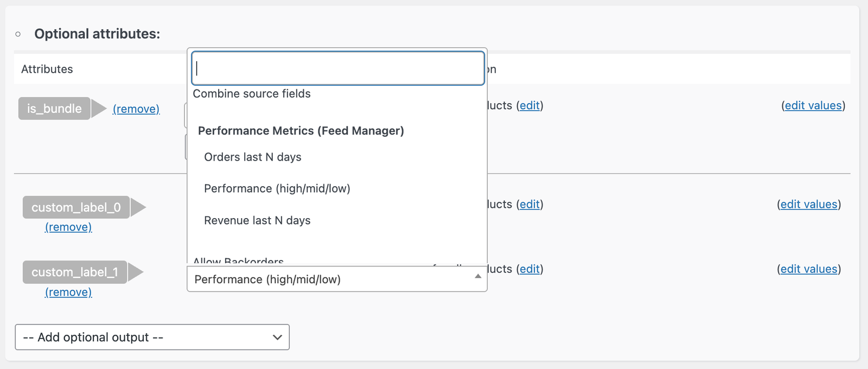868x369 pixels.
Task: Edit values for custom_label_1 attribute
Action: tap(809, 269)
